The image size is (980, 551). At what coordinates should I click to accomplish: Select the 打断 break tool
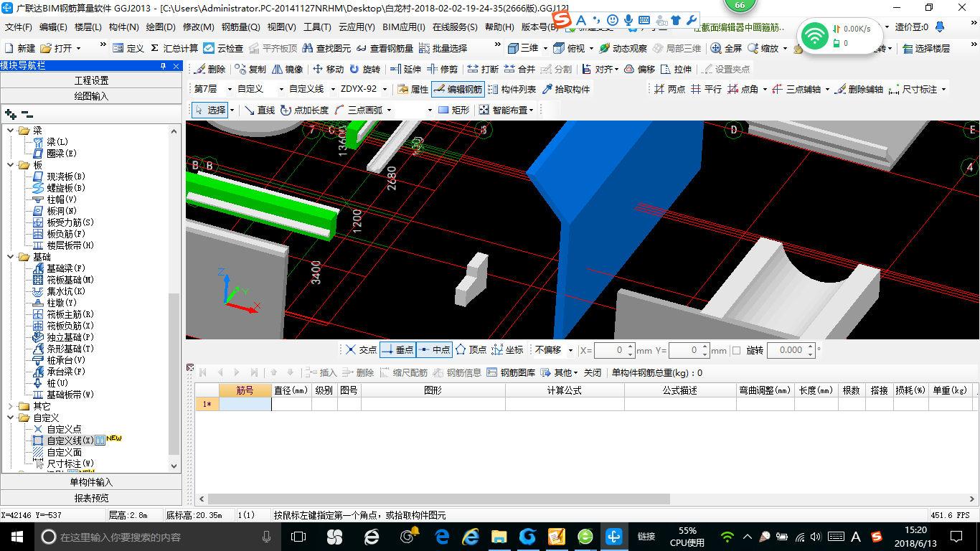[x=483, y=70]
